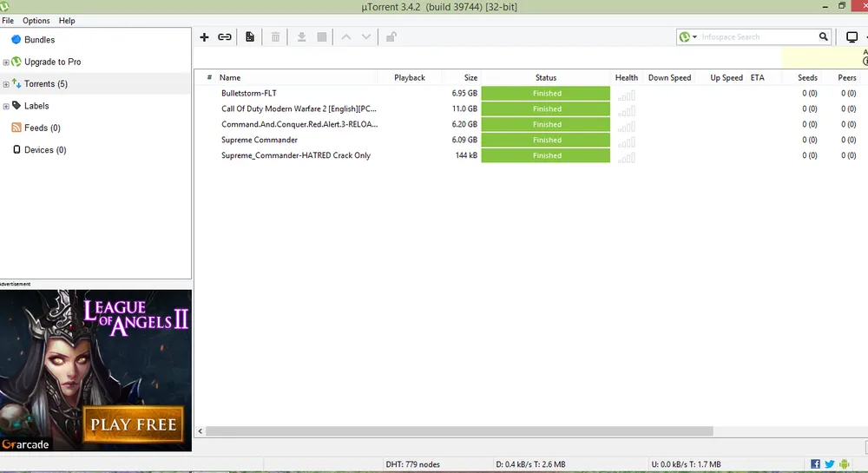Open the File menu
This screenshot has width=868, height=473.
pos(8,21)
